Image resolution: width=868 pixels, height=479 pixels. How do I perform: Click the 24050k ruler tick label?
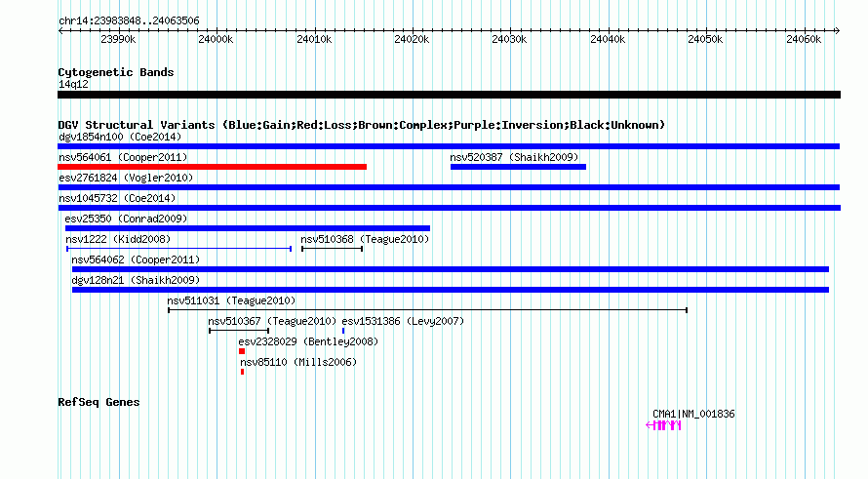pos(705,39)
